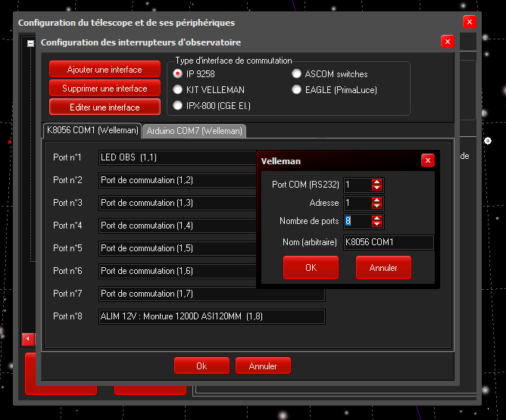
Task: Increase the Port COM (RS232) value
Action: [x=376, y=182]
